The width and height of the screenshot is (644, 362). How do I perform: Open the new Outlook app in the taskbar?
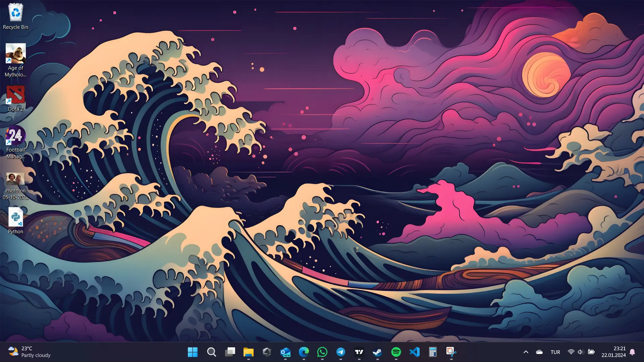pos(285,352)
